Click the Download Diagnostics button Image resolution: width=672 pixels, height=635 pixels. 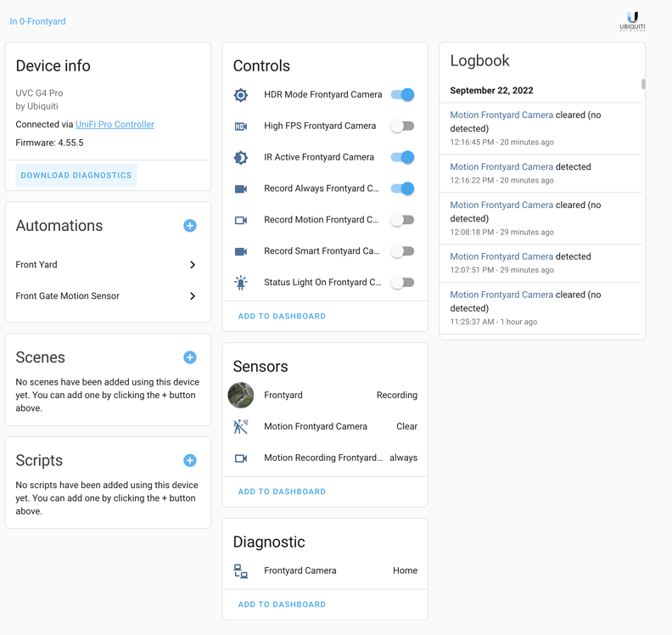click(x=76, y=176)
